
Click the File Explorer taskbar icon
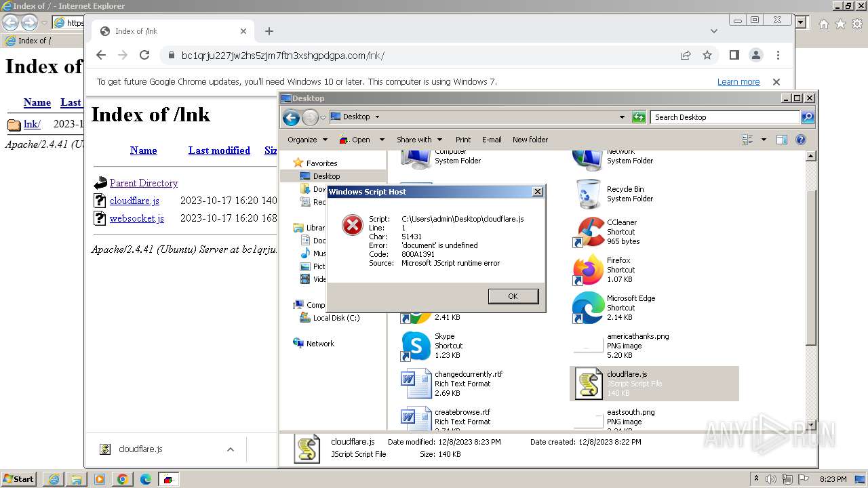tap(76, 479)
